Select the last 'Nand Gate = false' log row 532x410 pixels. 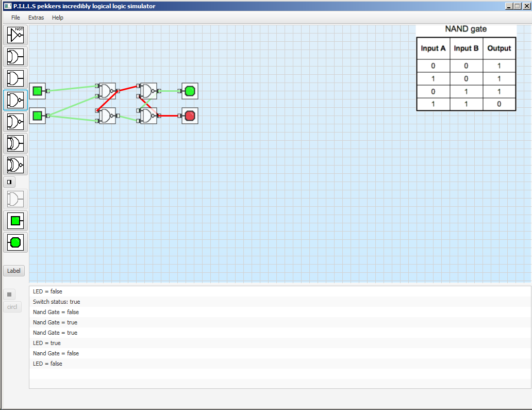point(280,353)
